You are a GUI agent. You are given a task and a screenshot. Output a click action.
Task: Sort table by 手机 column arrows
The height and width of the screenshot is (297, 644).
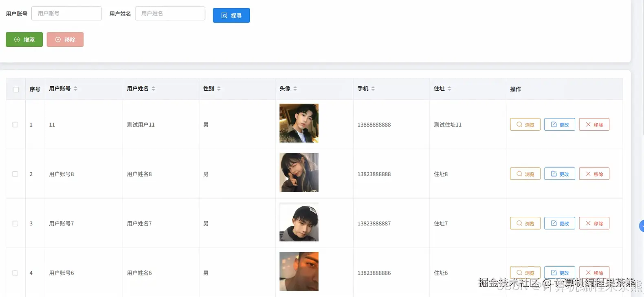tap(373, 89)
